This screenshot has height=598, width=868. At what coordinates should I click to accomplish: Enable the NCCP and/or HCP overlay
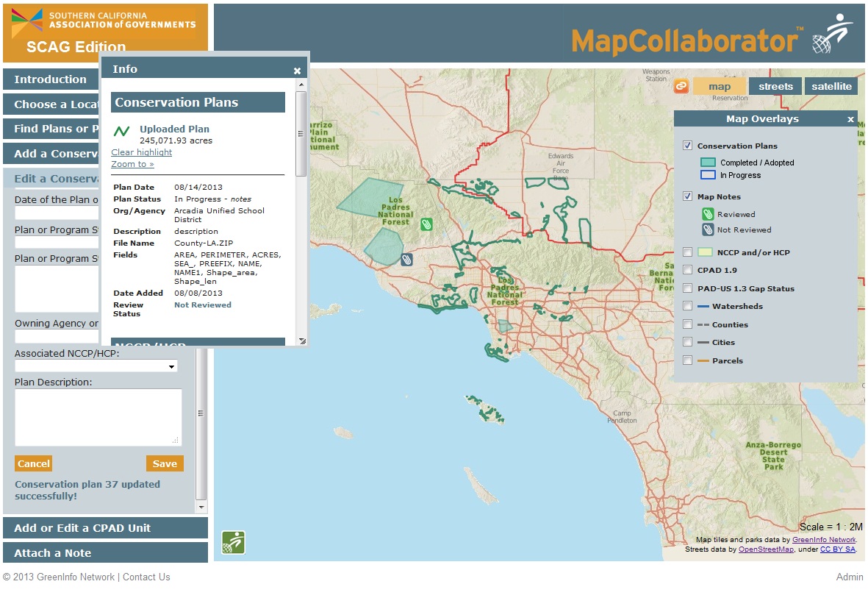click(687, 252)
